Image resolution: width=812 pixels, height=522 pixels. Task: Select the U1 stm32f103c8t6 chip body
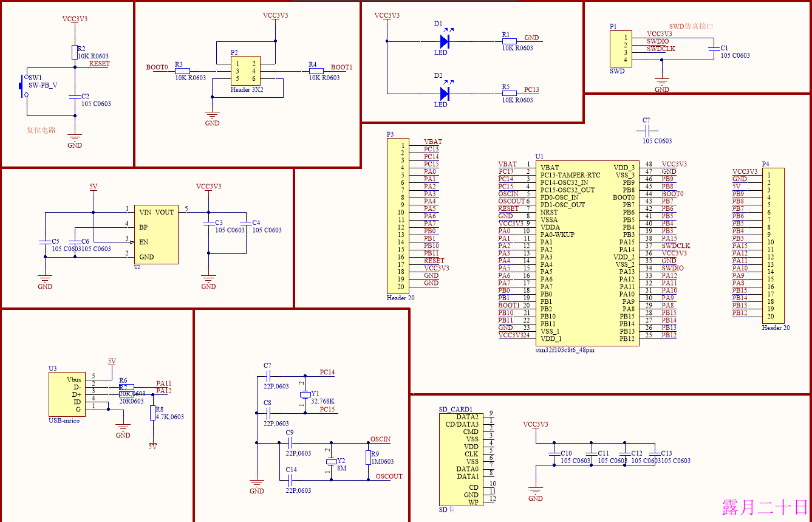pyautogui.click(x=586, y=253)
